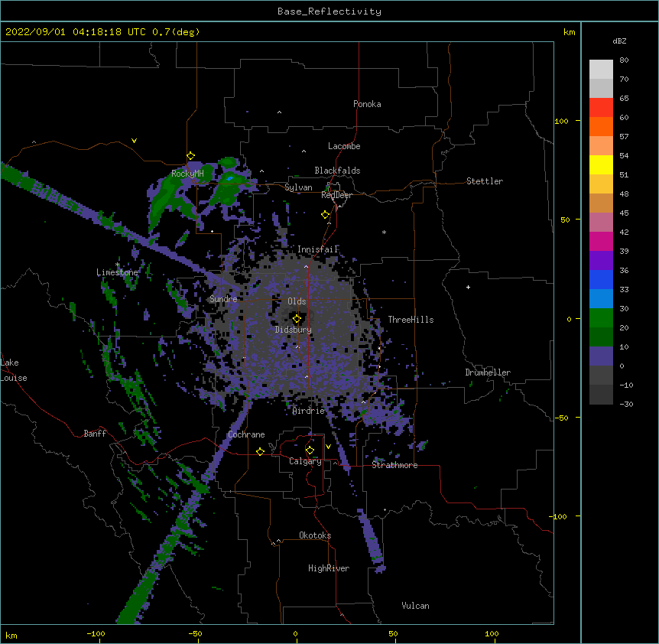Click the Base_Reflectivity title
This screenshot has width=659, height=644.
pos(329,11)
